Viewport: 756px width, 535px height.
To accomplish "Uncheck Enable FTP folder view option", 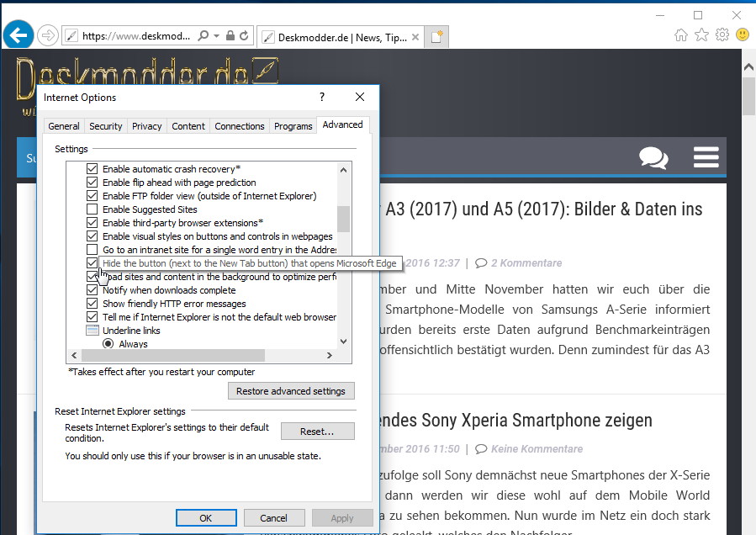I will click(x=92, y=196).
